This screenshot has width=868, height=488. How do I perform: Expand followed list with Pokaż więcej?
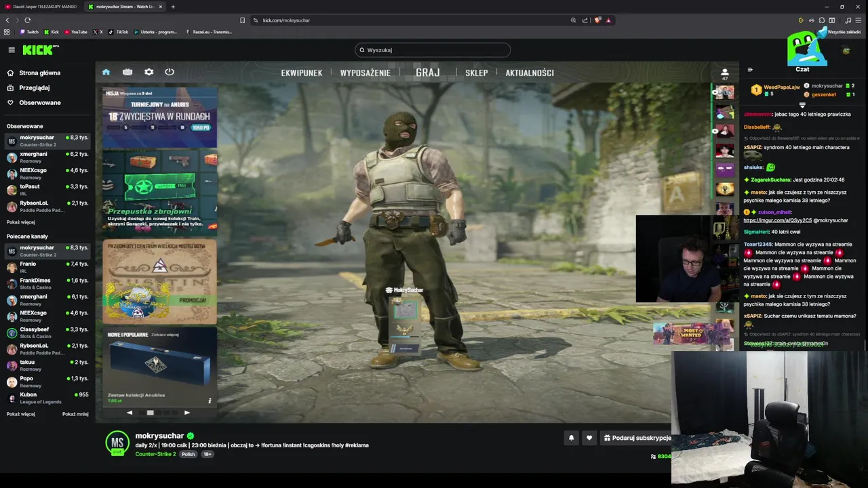(x=21, y=222)
